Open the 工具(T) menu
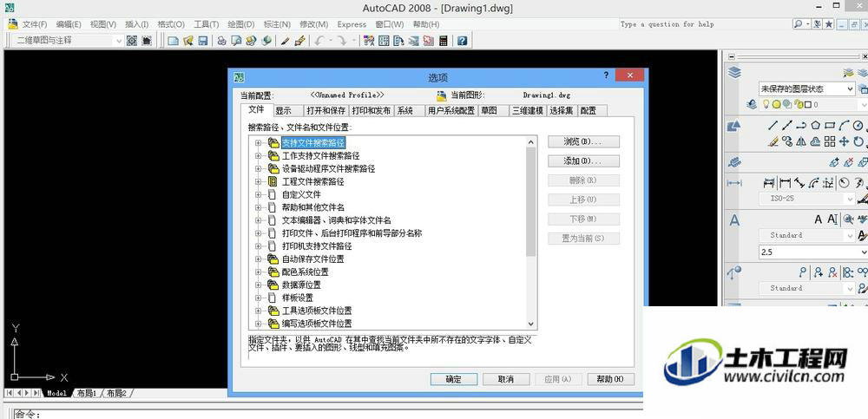This screenshot has width=868, height=419. point(206,24)
